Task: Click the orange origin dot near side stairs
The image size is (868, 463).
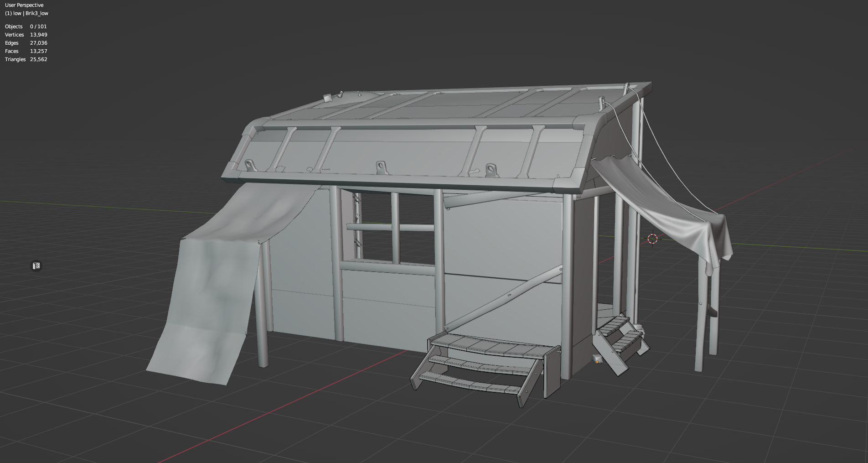Action: tap(597, 362)
